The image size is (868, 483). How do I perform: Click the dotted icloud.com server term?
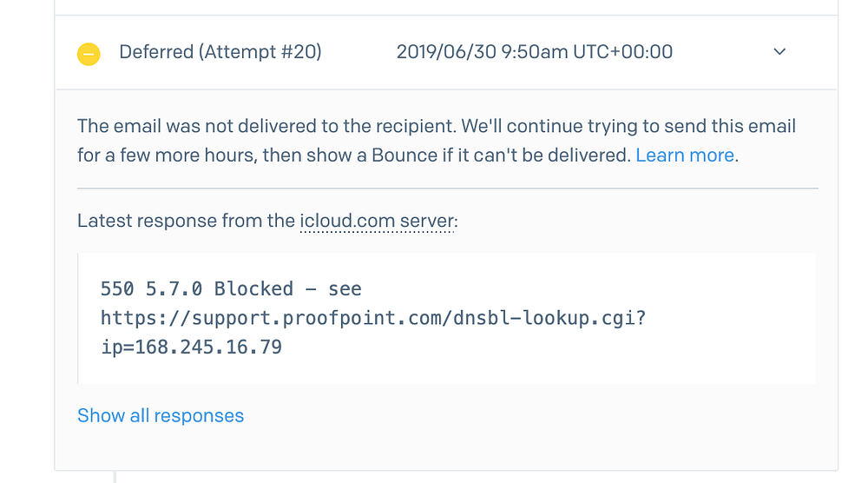(378, 222)
